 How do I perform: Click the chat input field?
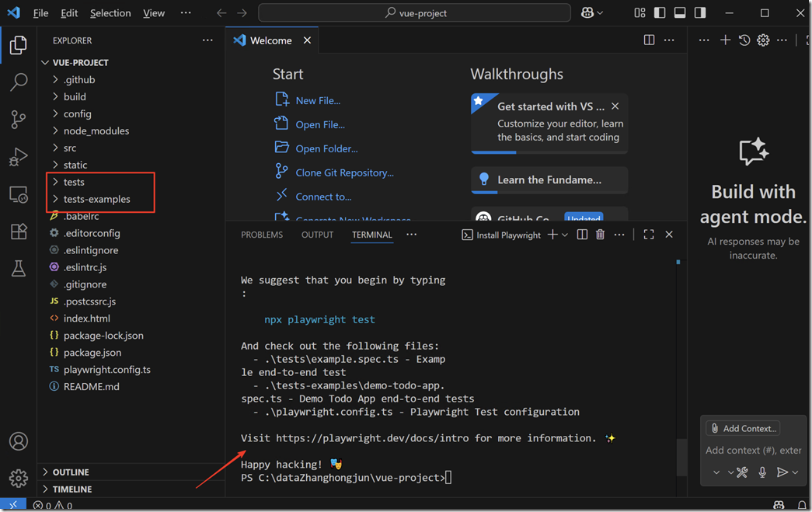[754, 451]
